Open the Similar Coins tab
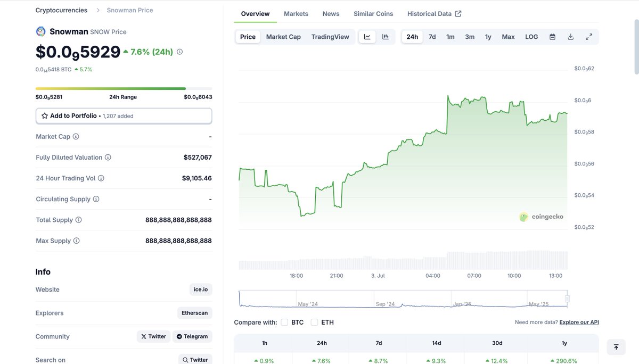Viewport: 639px width, 364px height. point(373,14)
